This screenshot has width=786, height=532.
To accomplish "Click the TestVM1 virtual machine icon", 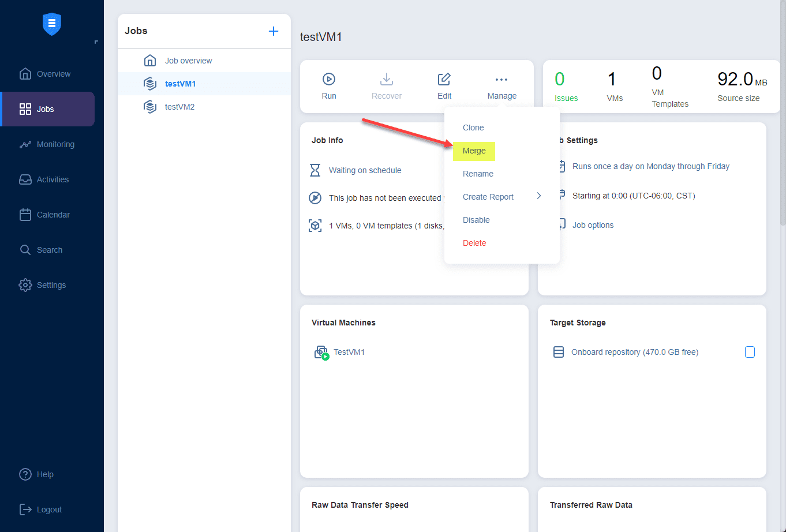I will (x=321, y=353).
